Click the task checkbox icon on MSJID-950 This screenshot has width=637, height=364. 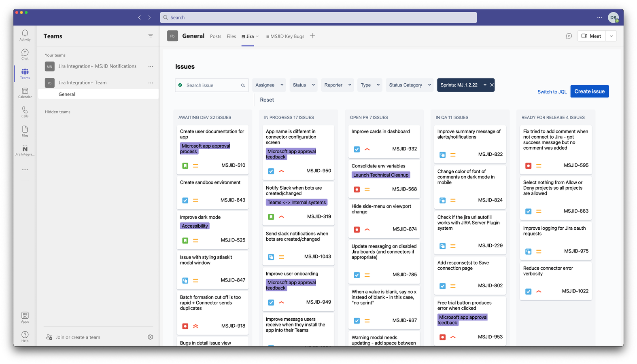click(271, 171)
